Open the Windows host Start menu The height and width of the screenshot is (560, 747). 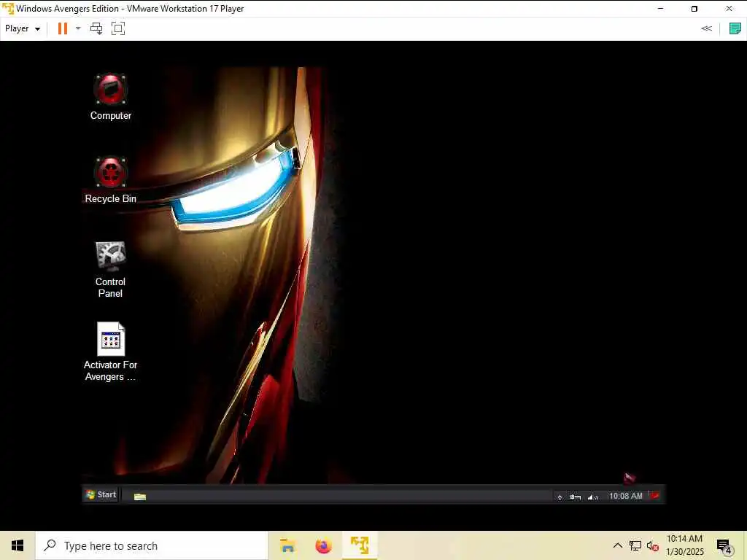coord(18,545)
